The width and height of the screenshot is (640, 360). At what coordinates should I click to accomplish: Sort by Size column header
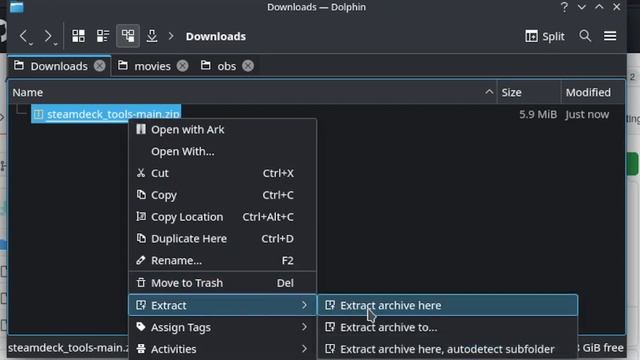pos(529,92)
